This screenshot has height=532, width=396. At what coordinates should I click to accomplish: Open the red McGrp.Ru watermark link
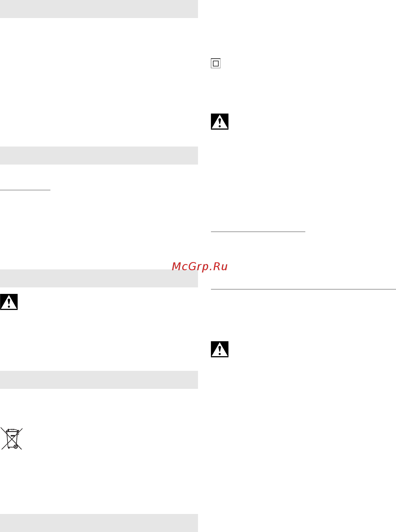pos(200,267)
